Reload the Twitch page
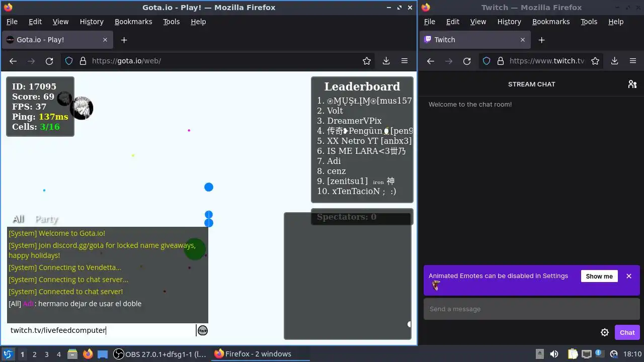 (467, 61)
